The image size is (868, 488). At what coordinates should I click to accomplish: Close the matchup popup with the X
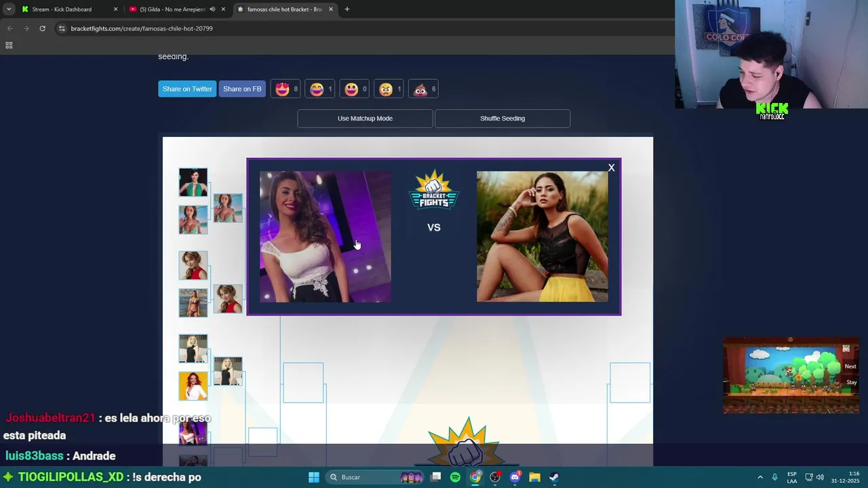(611, 167)
